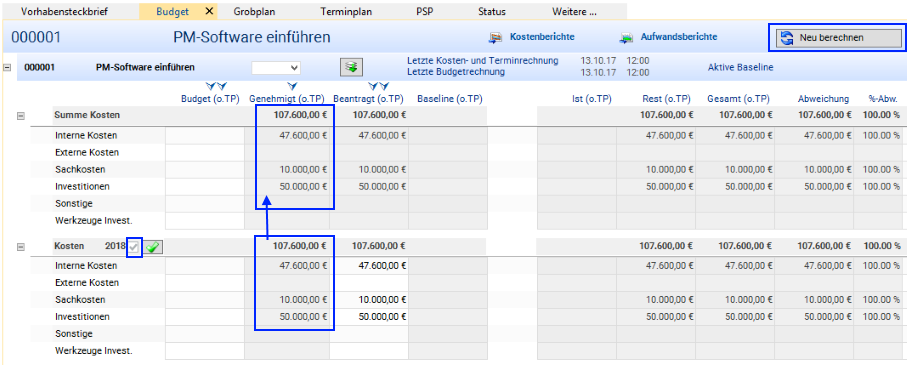Click the %-Abw. column header
Viewport: 907px width, 365px height.
[x=884, y=99]
